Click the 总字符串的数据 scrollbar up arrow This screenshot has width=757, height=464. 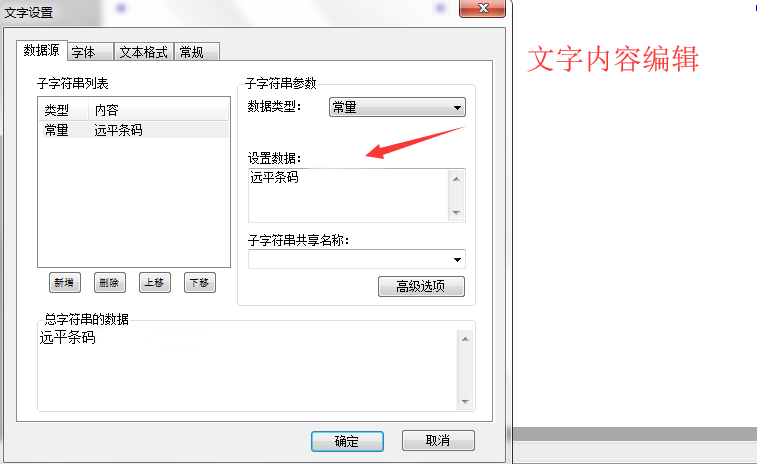pos(465,339)
